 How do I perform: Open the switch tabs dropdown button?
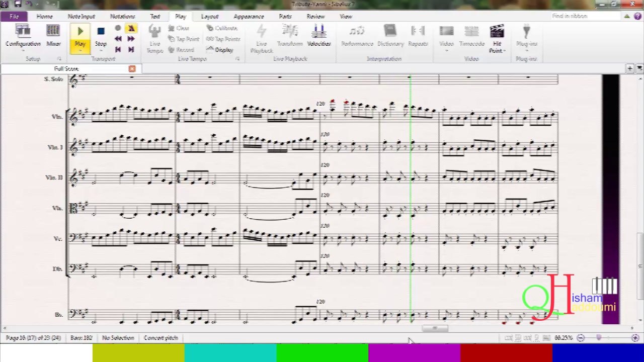(x=639, y=68)
